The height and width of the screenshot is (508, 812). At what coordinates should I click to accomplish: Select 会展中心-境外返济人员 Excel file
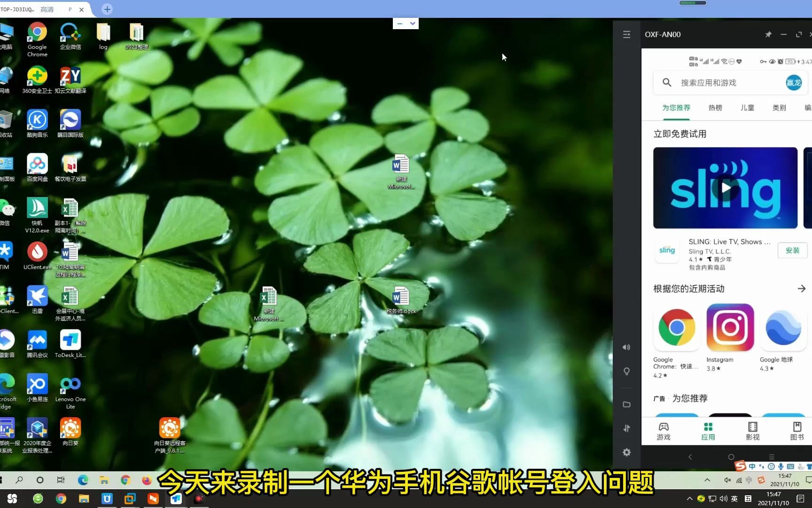pos(70,304)
